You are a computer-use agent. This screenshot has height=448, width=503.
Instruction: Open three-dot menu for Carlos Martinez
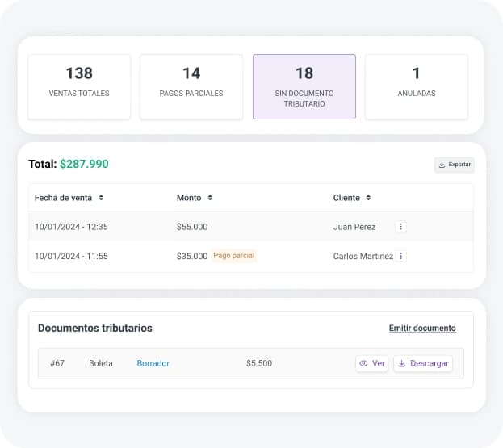click(401, 256)
